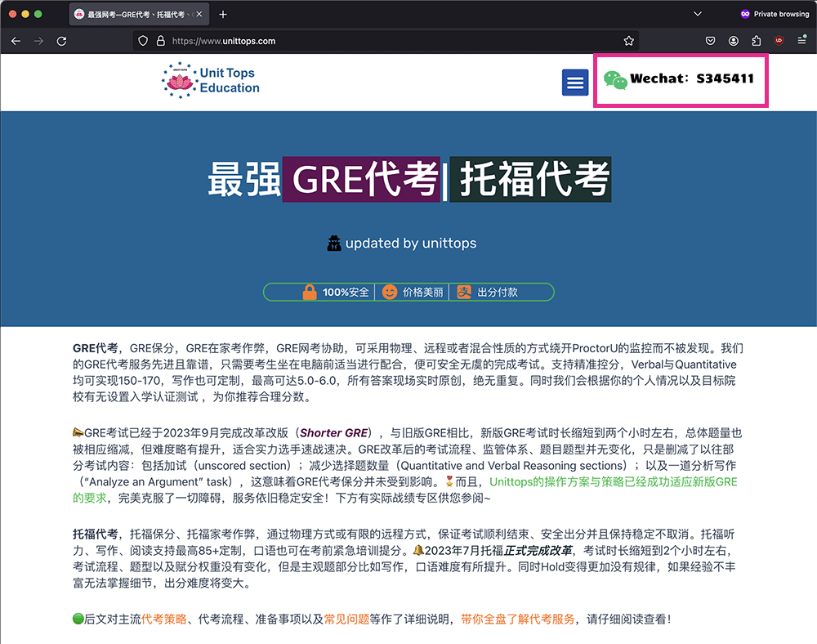Open a new browser tab
The image size is (817, 644).
pyautogui.click(x=223, y=14)
